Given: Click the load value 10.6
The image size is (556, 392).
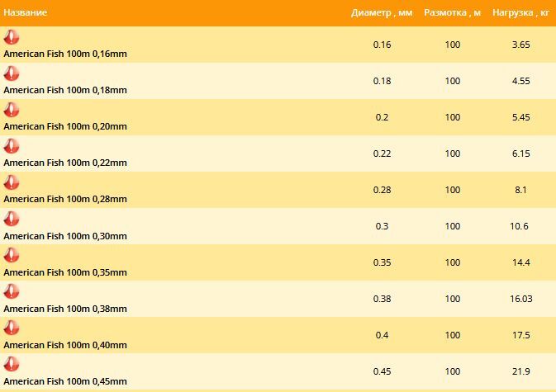Looking at the screenshot, I should pyautogui.click(x=519, y=226).
